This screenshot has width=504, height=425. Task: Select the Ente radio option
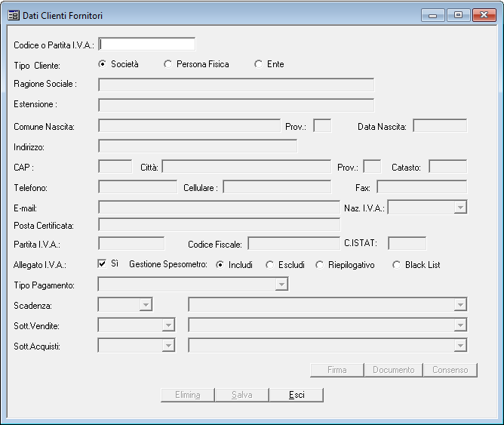point(259,64)
